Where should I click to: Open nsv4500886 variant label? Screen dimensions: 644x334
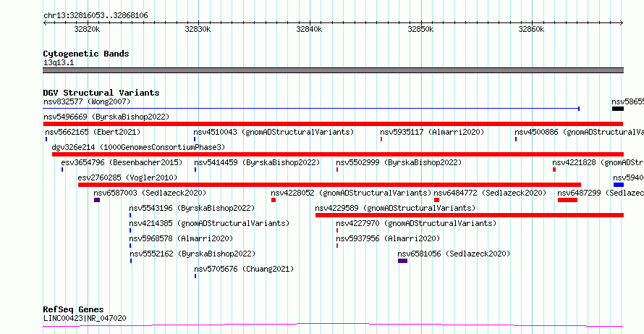tap(579, 132)
